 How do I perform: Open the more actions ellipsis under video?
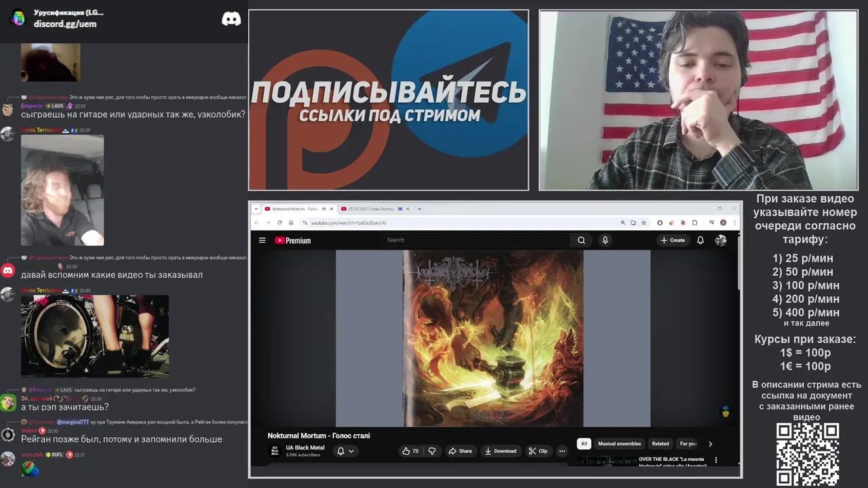[x=561, y=451]
